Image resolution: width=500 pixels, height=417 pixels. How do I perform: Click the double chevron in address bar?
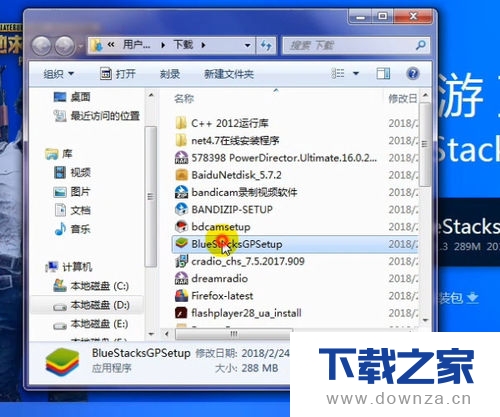tap(111, 44)
